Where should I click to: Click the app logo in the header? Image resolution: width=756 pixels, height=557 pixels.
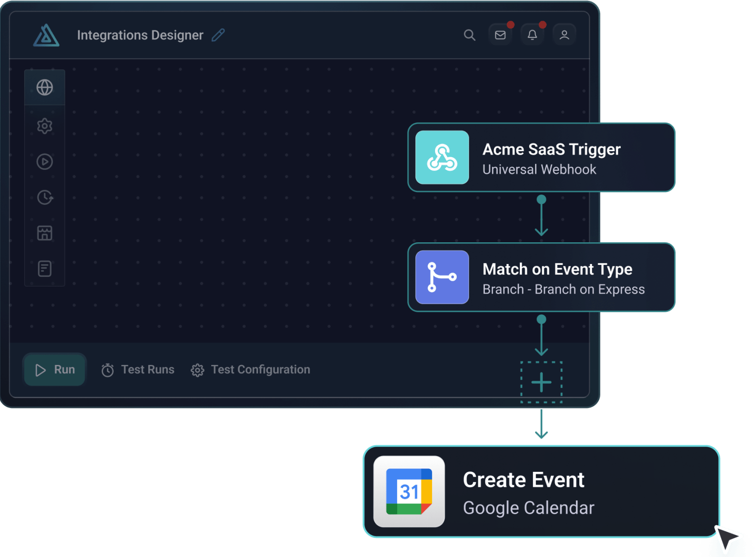coord(46,35)
